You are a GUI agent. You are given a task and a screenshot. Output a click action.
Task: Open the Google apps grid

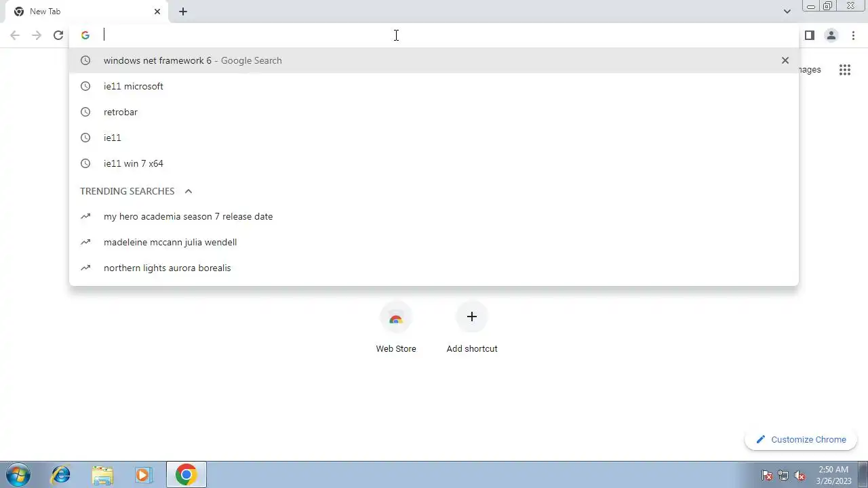844,70
